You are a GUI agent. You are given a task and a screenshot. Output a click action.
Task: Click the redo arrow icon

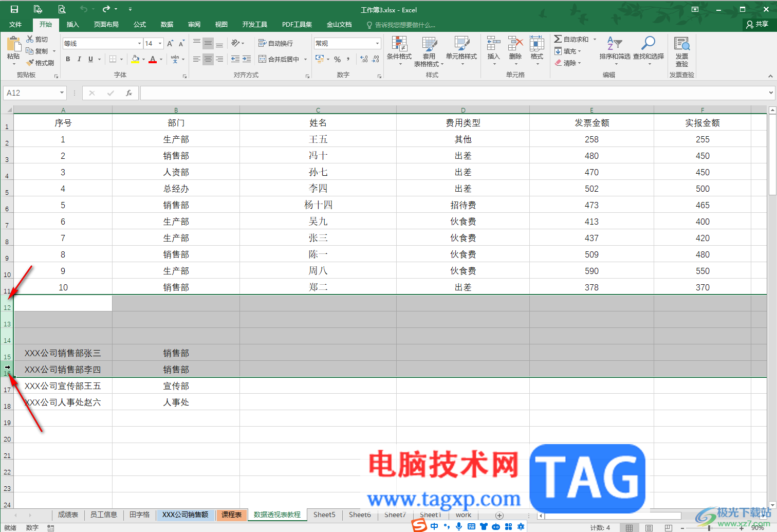(106, 9)
